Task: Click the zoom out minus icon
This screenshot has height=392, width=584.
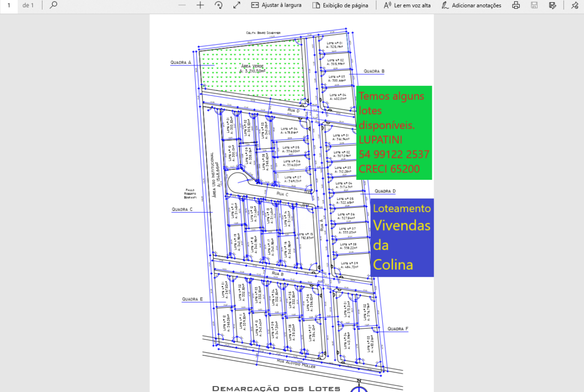Action: [x=182, y=5]
